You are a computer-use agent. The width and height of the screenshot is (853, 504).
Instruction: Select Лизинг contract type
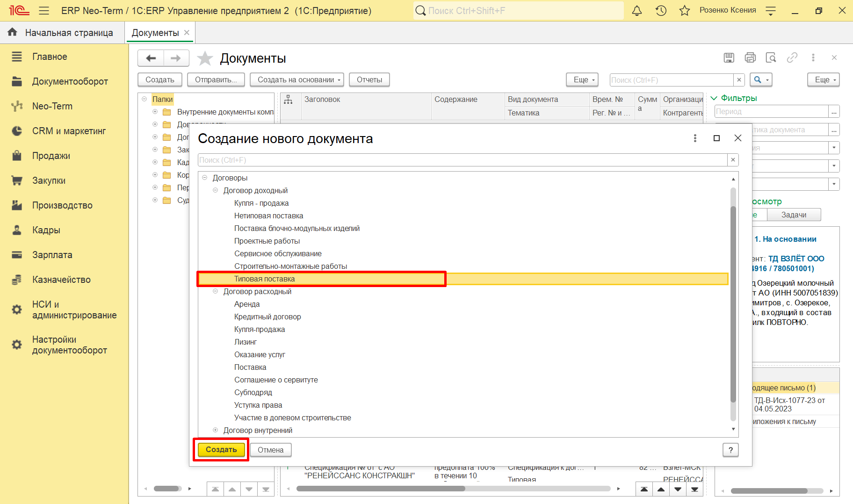click(246, 342)
